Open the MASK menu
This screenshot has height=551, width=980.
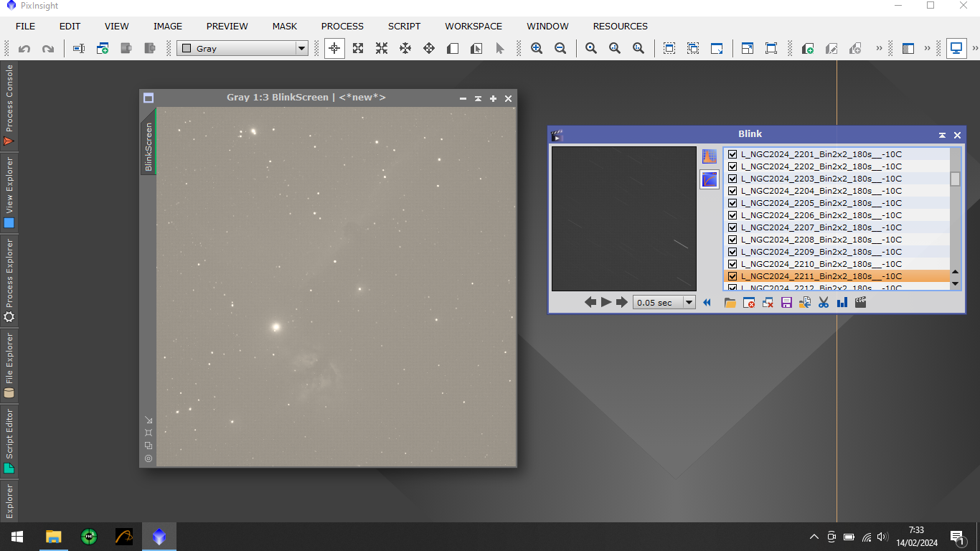[285, 26]
